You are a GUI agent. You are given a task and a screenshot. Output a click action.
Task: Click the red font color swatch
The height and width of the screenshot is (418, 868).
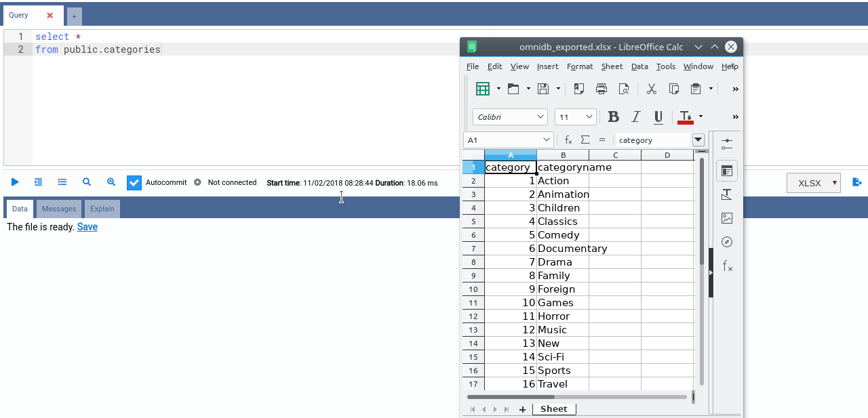tap(686, 117)
